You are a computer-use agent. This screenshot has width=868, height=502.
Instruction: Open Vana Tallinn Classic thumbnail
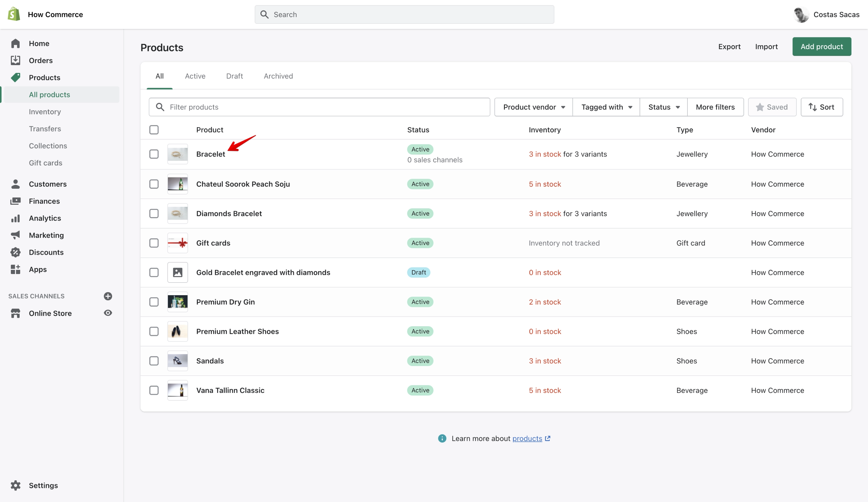coord(178,390)
